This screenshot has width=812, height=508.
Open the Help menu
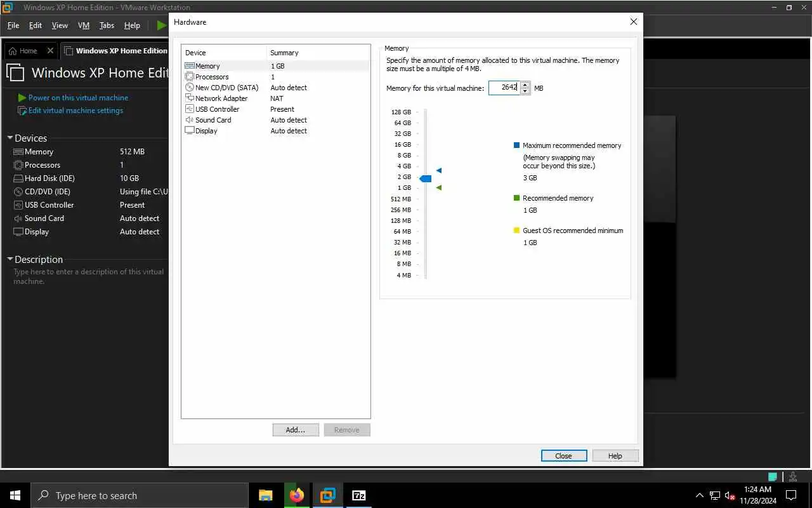[x=132, y=25]
